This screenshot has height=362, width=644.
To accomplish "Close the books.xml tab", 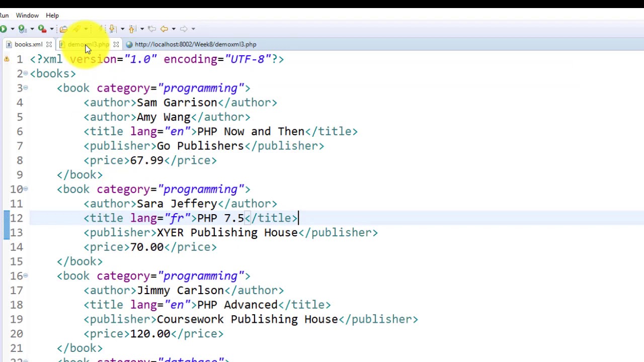I will click(49, 44).
